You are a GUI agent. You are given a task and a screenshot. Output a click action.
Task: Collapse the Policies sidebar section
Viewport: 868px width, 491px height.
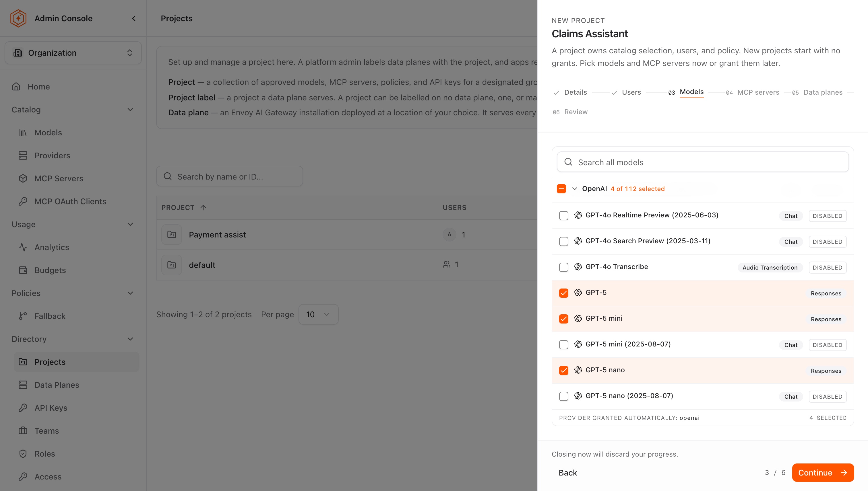pos(130,293)
